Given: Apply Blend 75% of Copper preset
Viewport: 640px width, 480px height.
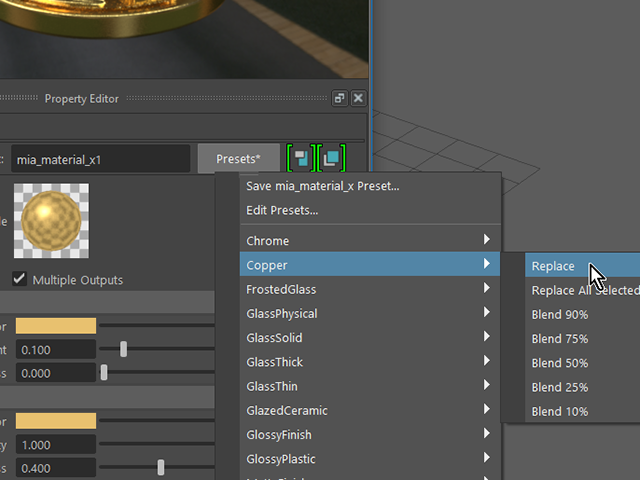Looking at the screenshot, I should [x=582, y=338].
